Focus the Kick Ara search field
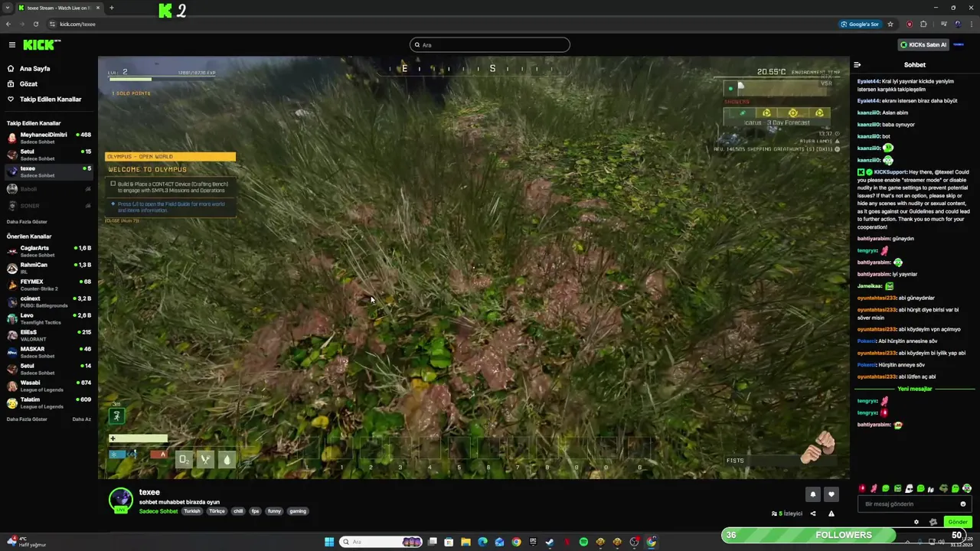Screen dimensions: 980x551 point(490,45)
